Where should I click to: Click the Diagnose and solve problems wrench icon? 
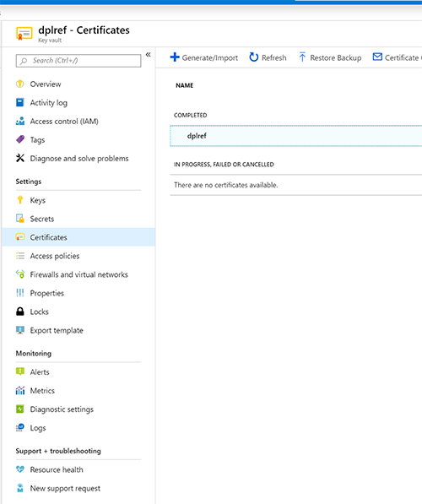[20, 158]
